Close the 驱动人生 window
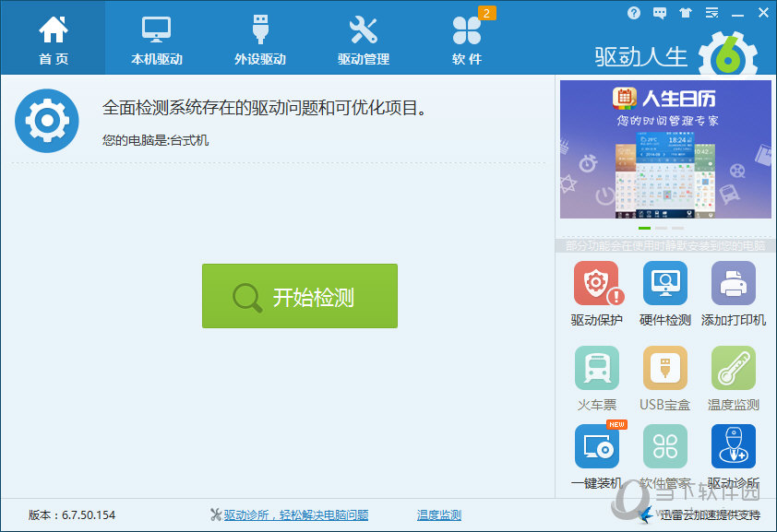 coord(764,13)
